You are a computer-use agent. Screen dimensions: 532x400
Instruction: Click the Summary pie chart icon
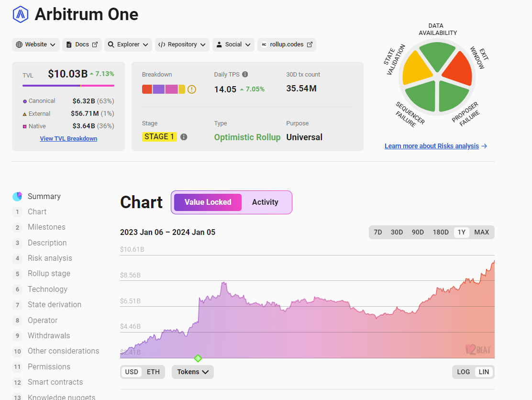pyautogui.click(x=17, y=197)
